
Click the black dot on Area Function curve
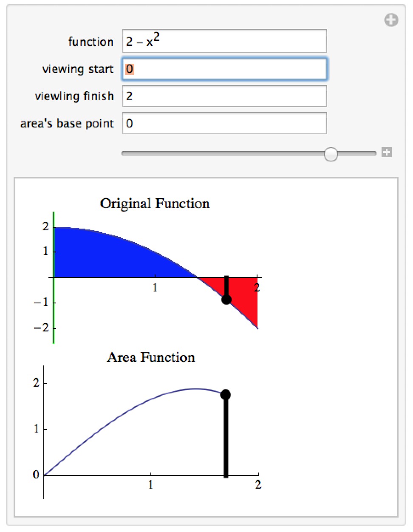226,395
